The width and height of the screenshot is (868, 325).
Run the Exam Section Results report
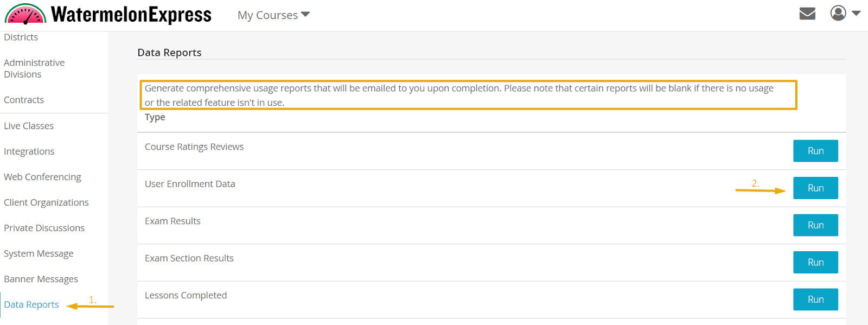[815, 262]
